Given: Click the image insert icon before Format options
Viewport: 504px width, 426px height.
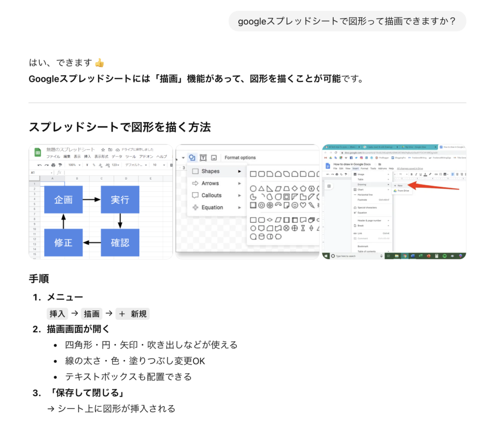Looking at the screenshot, I should tap(214, 157).
